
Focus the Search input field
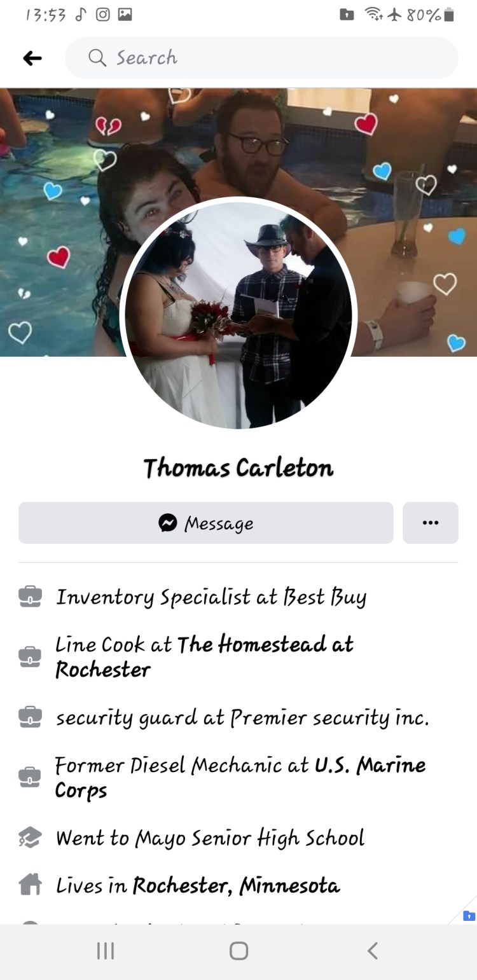(x=261, y=58)
